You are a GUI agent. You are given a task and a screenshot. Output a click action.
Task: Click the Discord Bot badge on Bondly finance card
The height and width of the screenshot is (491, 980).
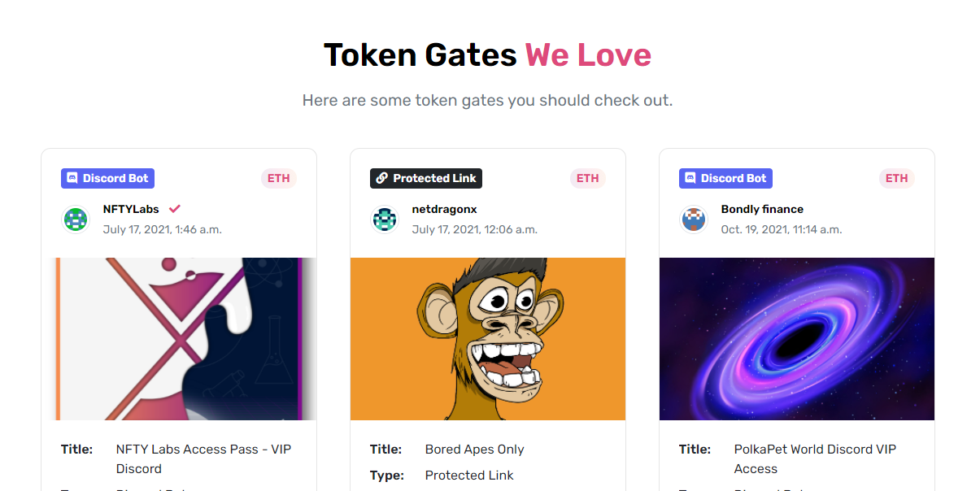click(725, 178)
